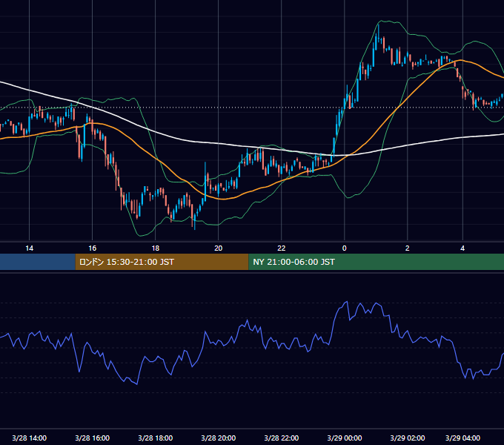Click the 3/28 20:00 time label
Viewport: 504px width, 445px height.
218,438
